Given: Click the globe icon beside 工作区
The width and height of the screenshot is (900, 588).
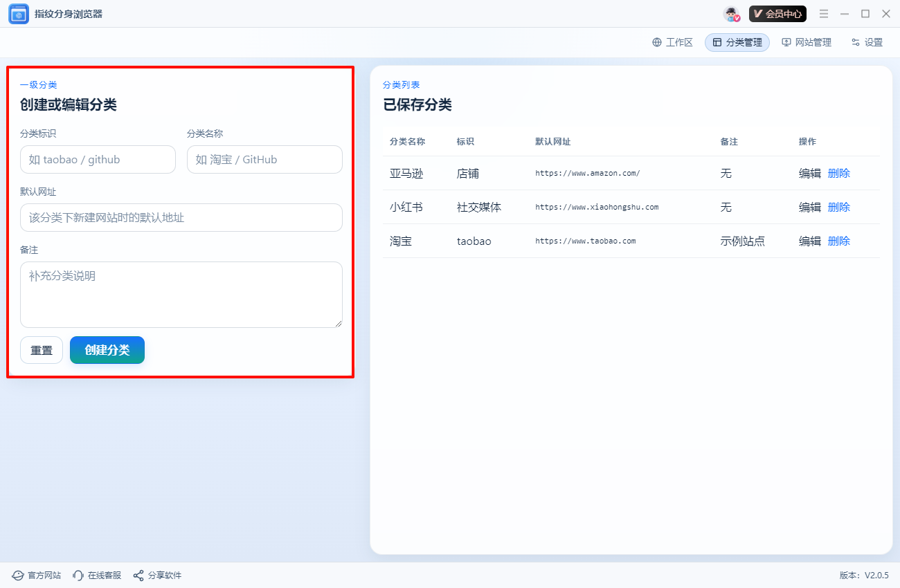Looking at the screenshot, I should pyautogui.click(x=657, y=42).
